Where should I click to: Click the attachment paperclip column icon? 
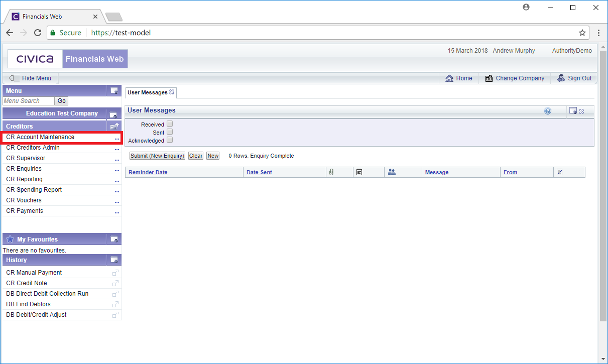[331, 172]
